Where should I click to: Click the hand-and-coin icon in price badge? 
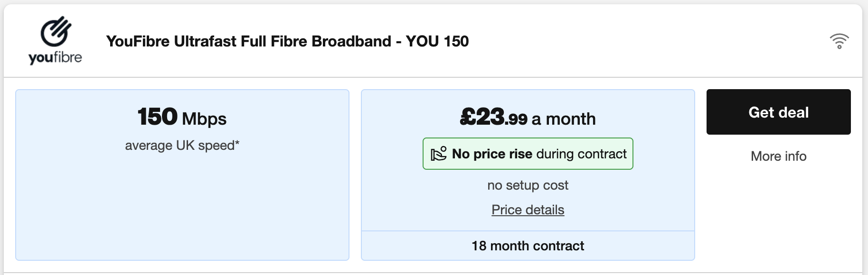click(x=438, y=154)
